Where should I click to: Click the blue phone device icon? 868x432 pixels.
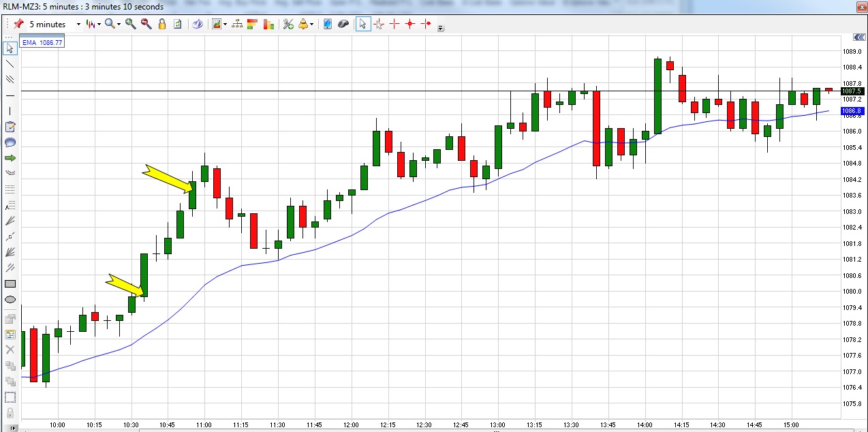328,24
